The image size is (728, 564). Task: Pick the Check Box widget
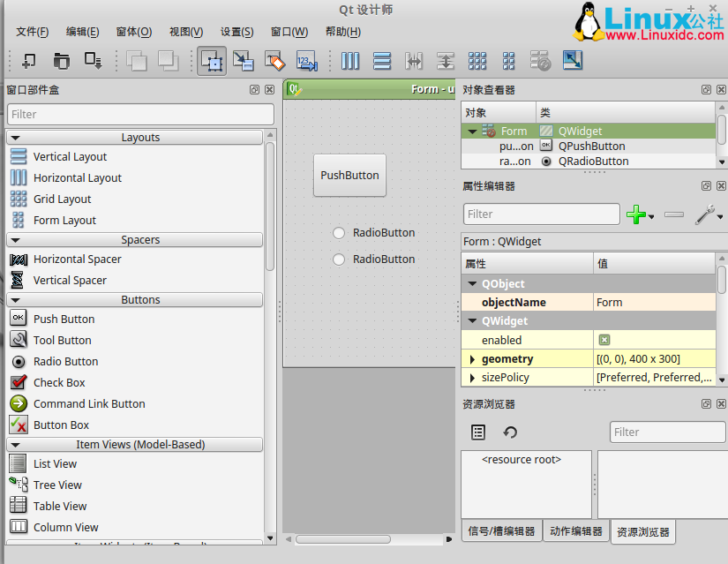(59, 383)
